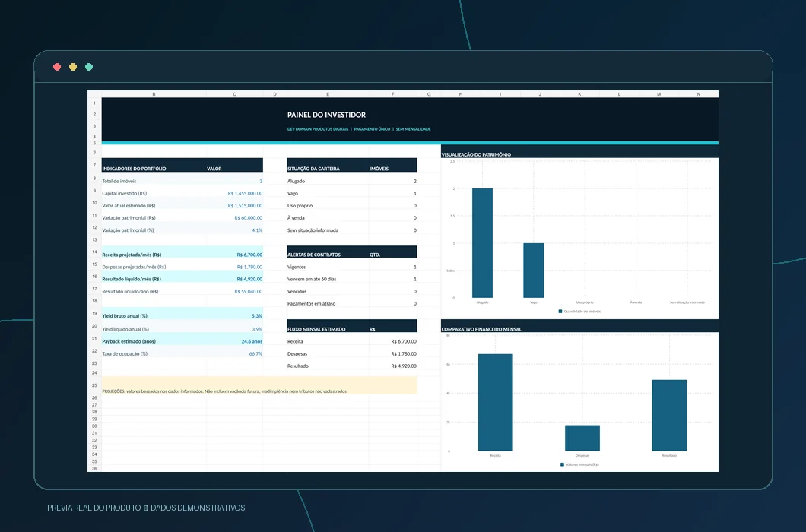Click the FLUXO MENSAL ESTIMADO header
The width and height of the screenshot is (806, 532).
[x=316, y=329]
